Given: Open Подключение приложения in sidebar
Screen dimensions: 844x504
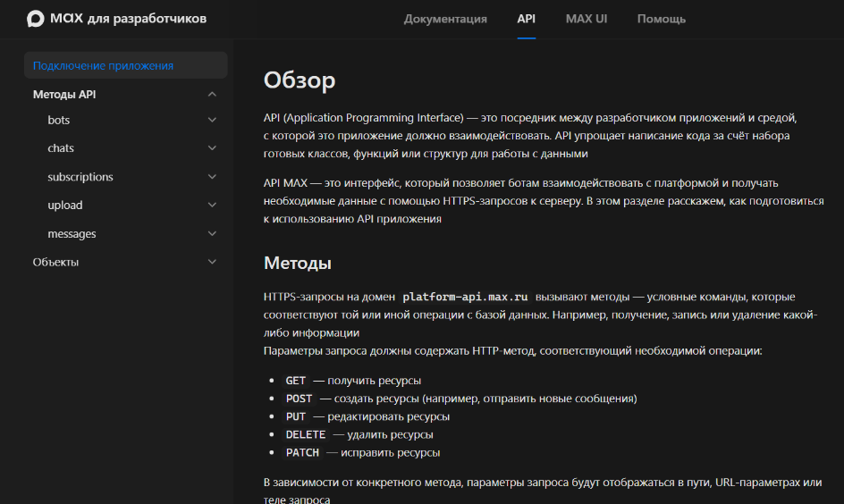Looking at the screenshot, I should pyautogui.click(x=103, y=65).
